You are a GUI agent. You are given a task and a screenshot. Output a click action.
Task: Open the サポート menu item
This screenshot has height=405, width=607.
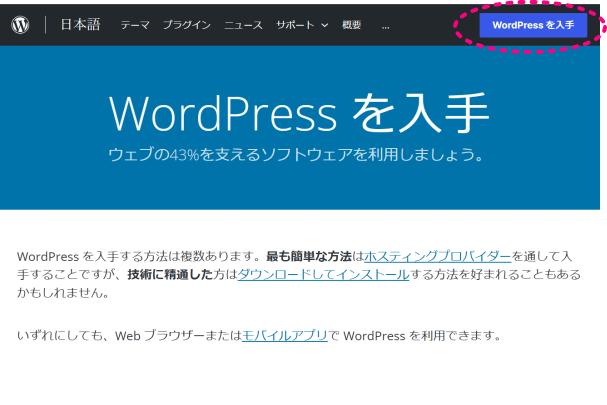coord(295,25)
